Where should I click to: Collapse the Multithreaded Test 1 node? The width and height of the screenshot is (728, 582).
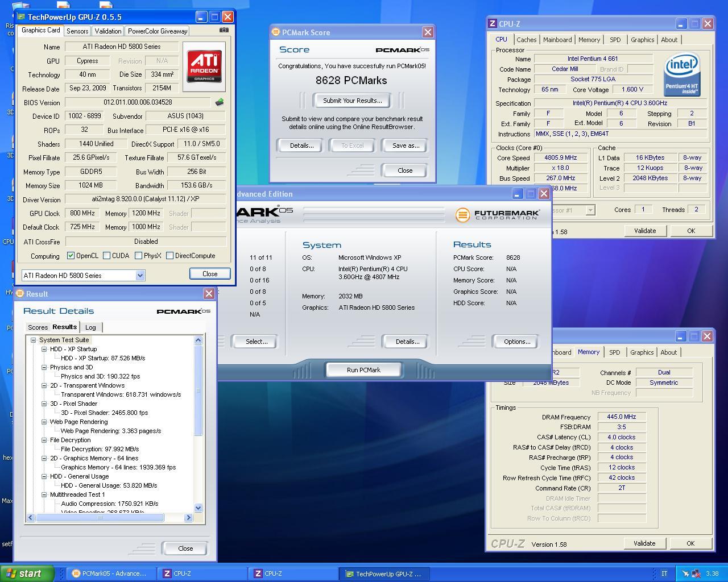point(44,494)
